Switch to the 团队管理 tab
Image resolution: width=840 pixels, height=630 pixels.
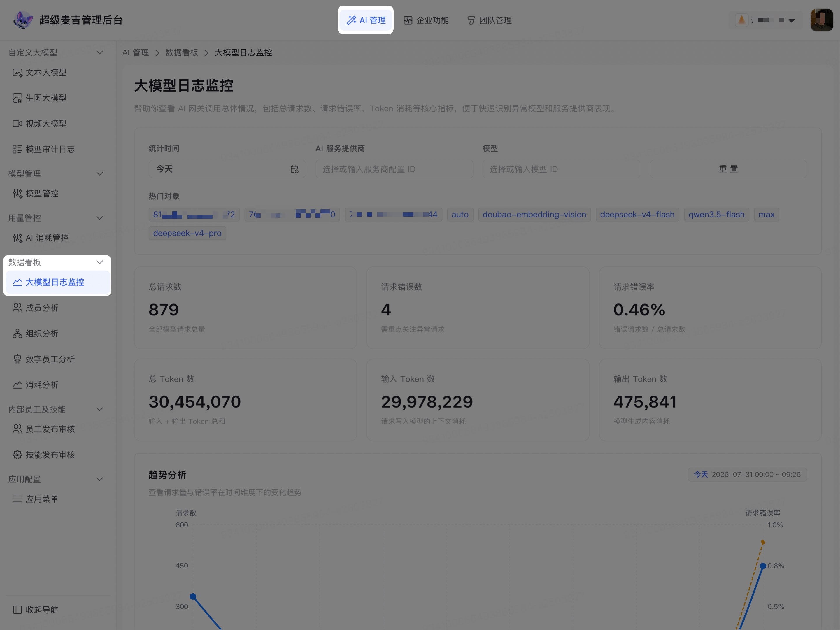click(490, 20)
